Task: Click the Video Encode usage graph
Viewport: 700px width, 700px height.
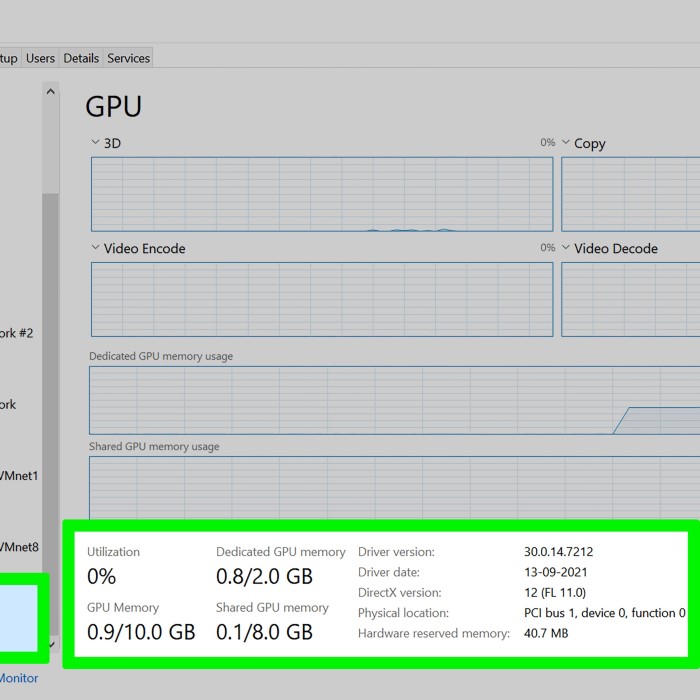Action: pos(322,299)
